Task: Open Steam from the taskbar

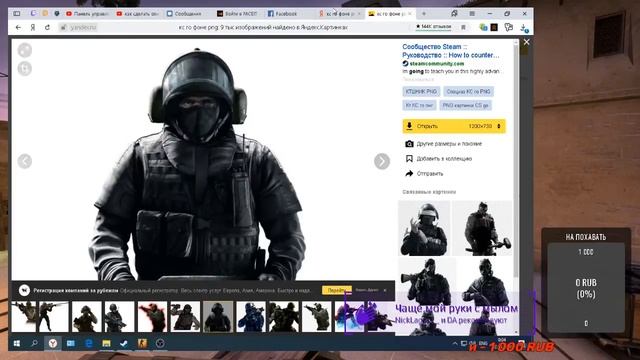Action: [124, 344]
